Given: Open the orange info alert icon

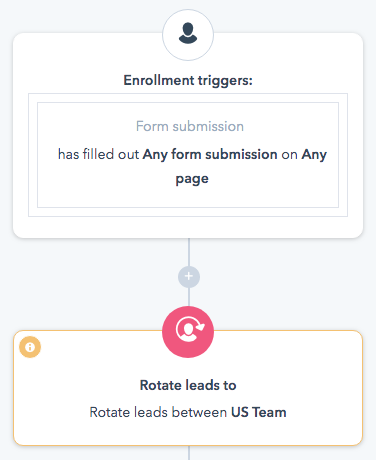Looking at the screenshot, I should [30, 347].
